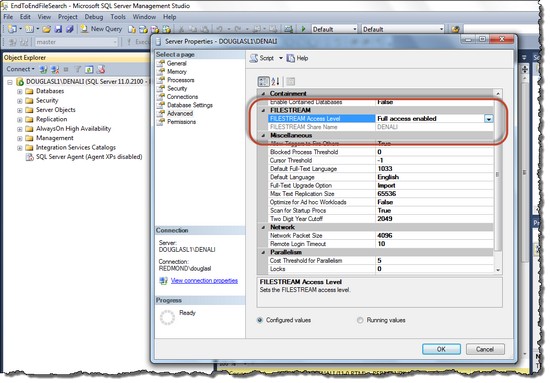This screenshot has height=383, width=550.
Task: Click last red icon in Object Explorer toolbar
Action: pyautogui.click(x=101, y=69)
